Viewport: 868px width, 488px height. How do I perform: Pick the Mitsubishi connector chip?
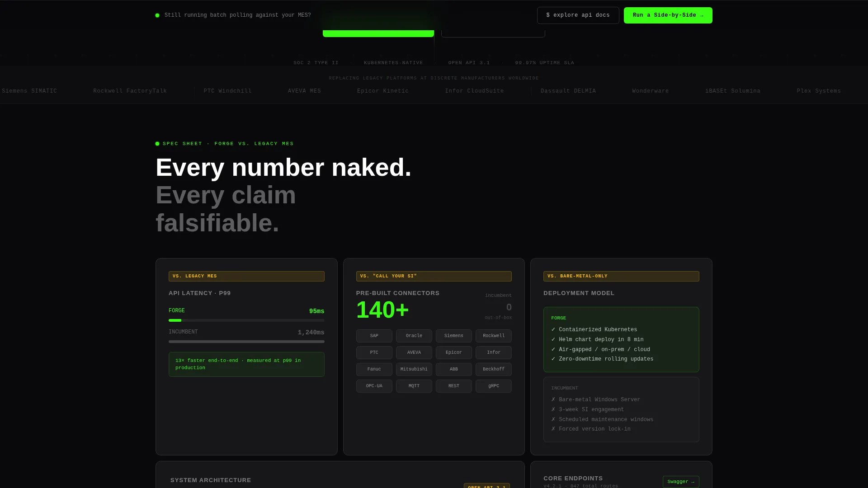pos(414,369)
